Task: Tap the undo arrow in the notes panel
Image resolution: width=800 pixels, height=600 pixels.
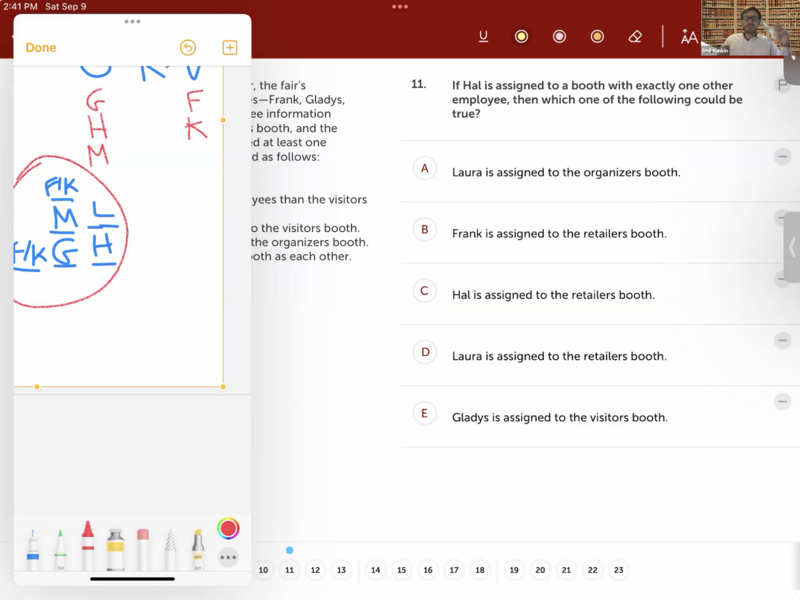Action: [x=187, y=48]
